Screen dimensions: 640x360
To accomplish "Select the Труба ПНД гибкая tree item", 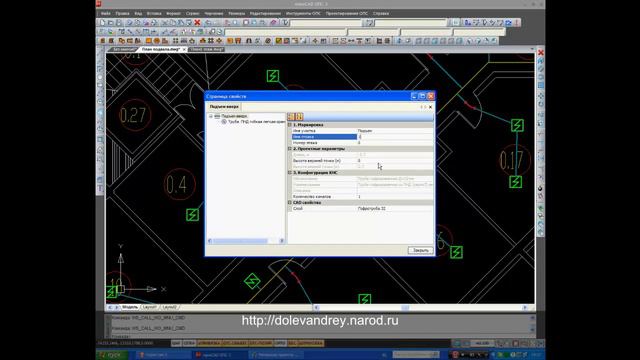I will pos(256,122).
